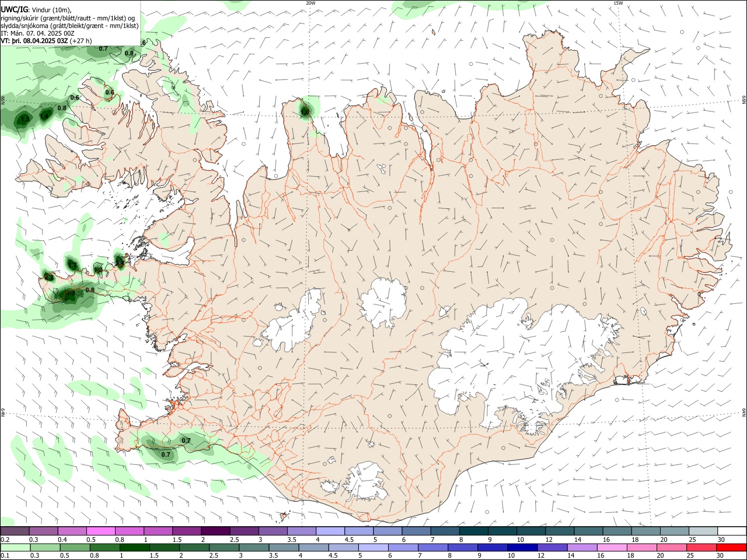747x560 pixels.
Task: Click the 0.8 value on Snæfellsnes peninsula
Action: [x=90, y=290]
